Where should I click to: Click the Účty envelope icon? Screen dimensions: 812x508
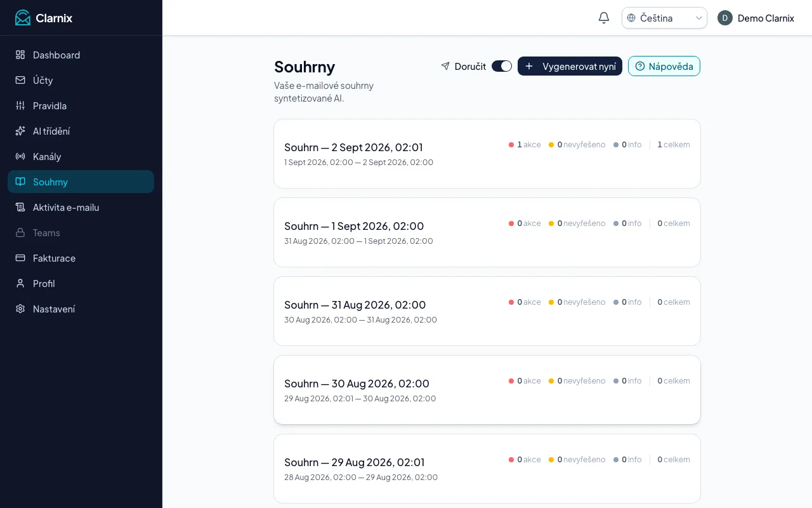point(20,80)
